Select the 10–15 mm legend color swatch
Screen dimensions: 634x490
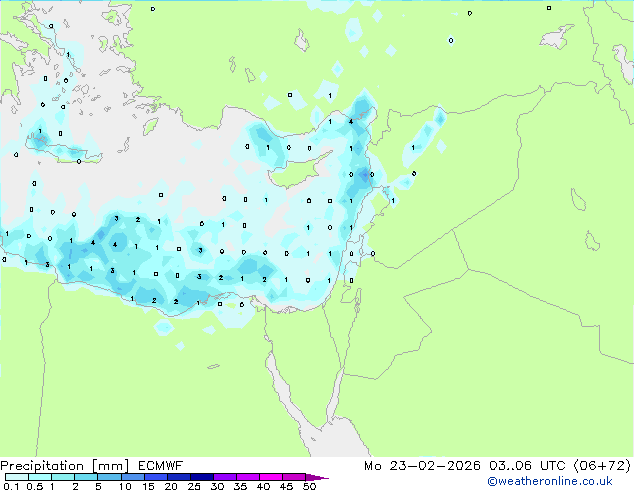click(x=132, y=477)
